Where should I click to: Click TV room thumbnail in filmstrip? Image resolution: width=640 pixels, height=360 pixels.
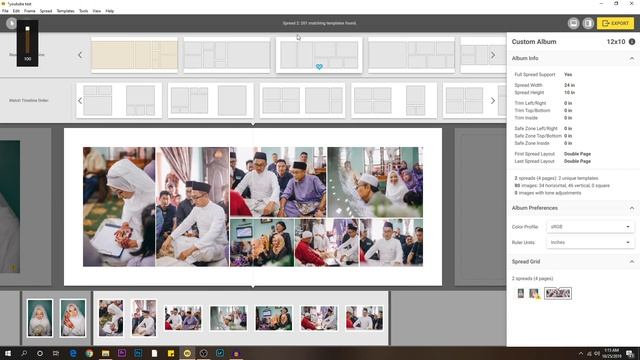tap(273, 318)
